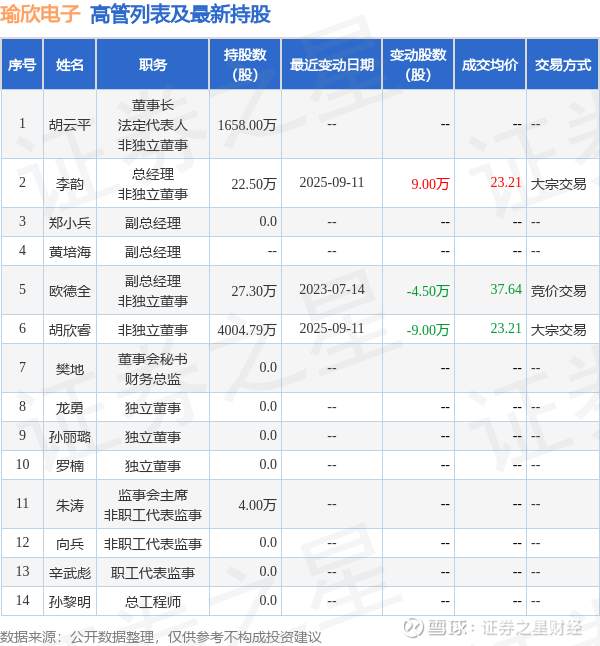
Task: Click 胡云平's position 董事长 法定代表人
Action: click(152, 115)
